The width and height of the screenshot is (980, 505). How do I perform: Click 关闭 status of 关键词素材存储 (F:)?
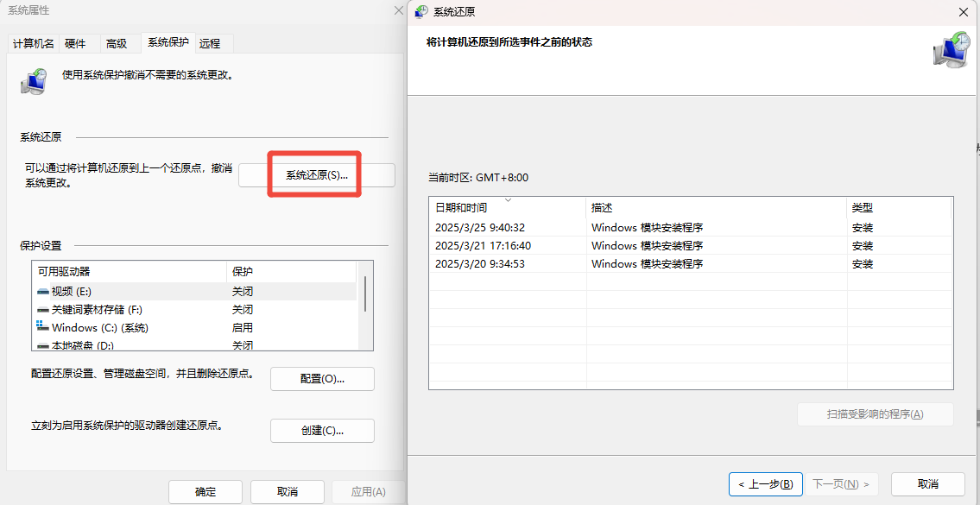(243, 309)
